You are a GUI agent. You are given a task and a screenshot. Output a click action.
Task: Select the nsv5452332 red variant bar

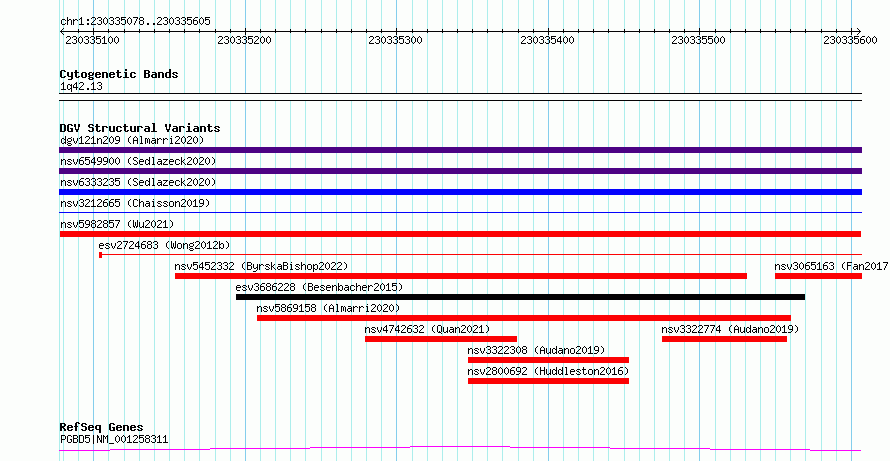[461, 276]
